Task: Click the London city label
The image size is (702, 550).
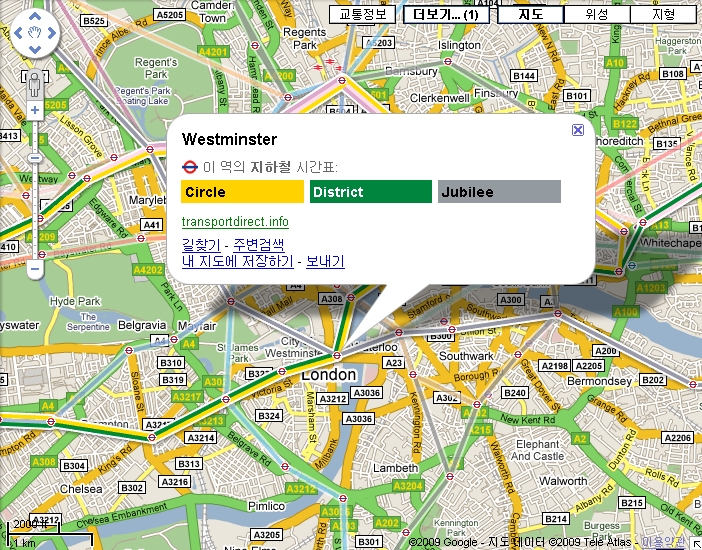Action: pyautogui.click(x=329, y=375)
